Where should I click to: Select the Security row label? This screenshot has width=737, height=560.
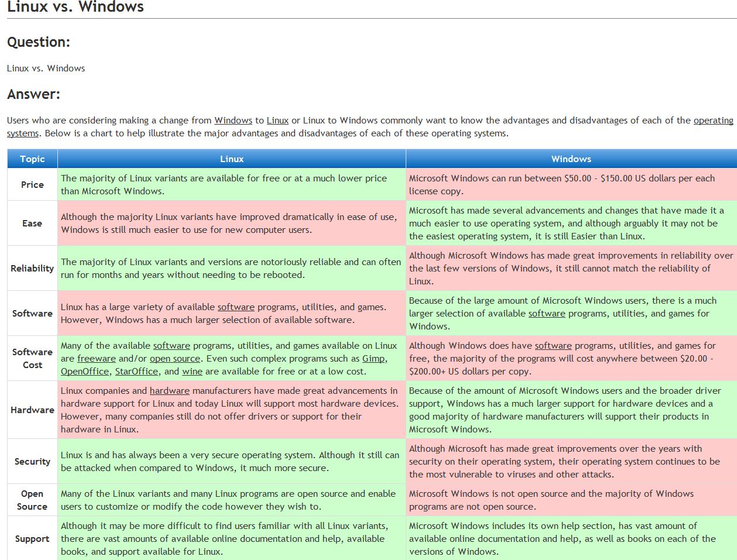(32, 462)
